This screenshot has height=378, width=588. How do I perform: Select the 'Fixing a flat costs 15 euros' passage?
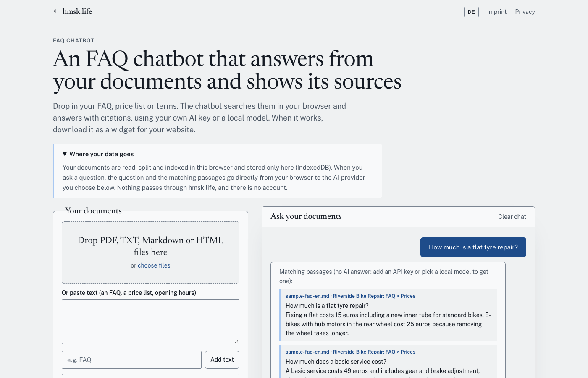click(388, 324)
